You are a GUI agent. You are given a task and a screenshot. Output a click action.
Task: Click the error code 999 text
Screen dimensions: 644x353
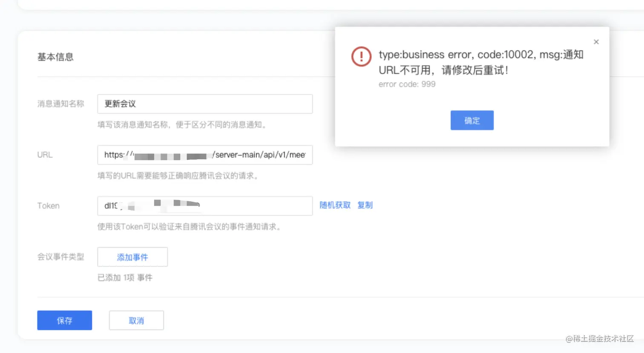[407, 84]
